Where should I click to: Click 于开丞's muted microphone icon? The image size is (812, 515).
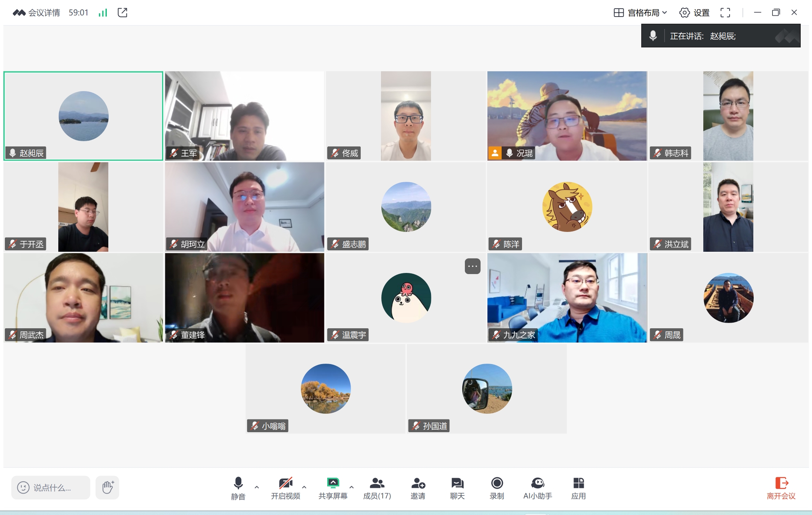point(12,244)
